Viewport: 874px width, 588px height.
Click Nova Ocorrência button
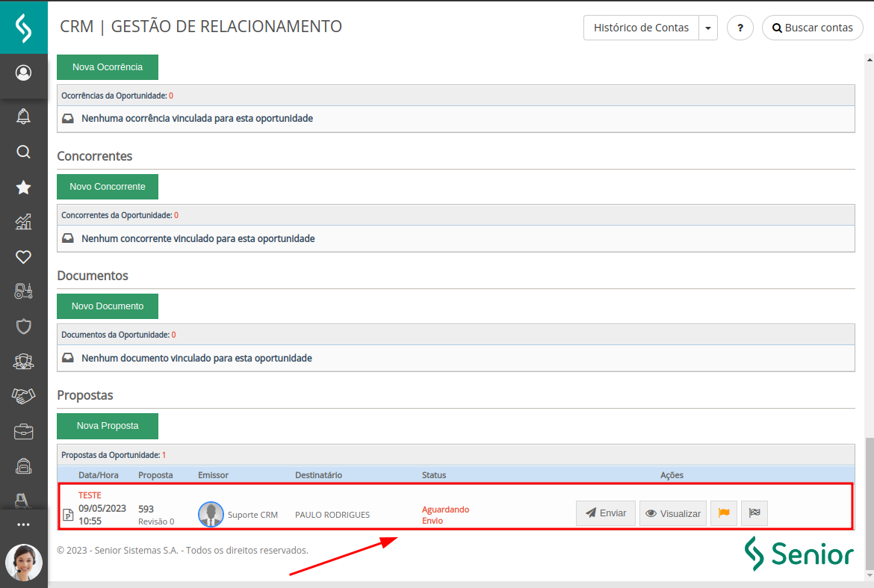108,67
